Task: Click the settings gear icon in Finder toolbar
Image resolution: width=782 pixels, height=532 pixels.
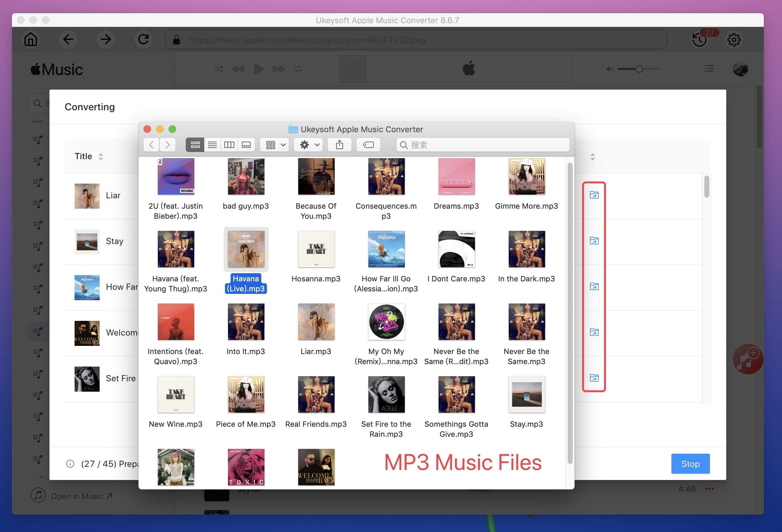Action: pyautogui.click(x=305, y=144)
